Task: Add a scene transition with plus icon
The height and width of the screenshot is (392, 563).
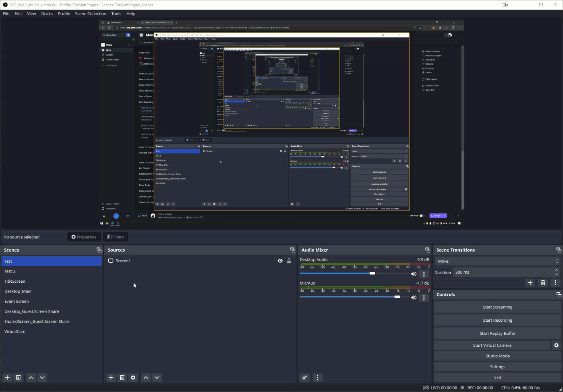Action: pos(530,283)
